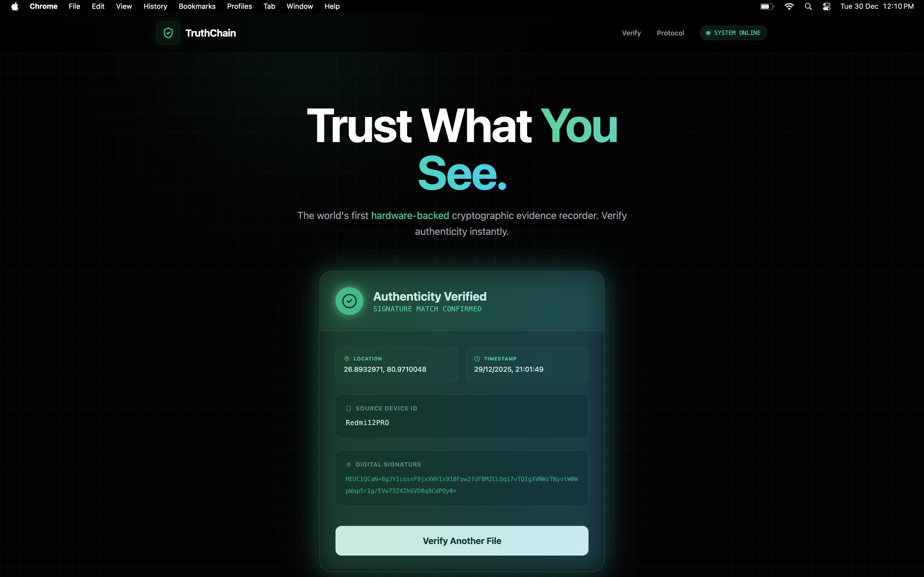Select the digital signature text string
This screenshot has width=924, height=577.
coord(462,485)
